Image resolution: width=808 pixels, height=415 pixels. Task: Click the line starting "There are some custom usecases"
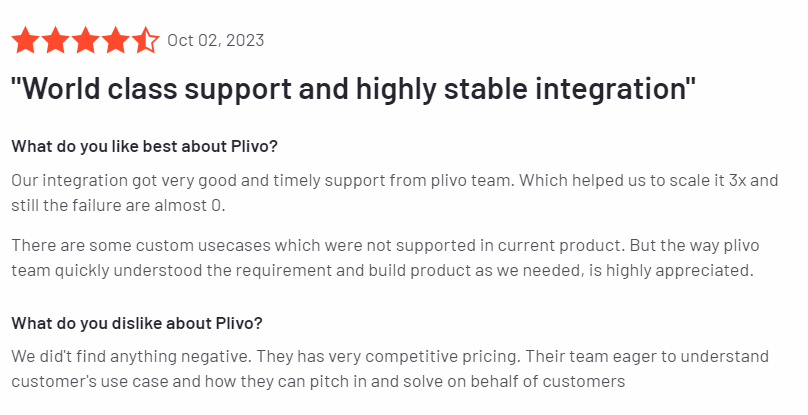[384, 245]
